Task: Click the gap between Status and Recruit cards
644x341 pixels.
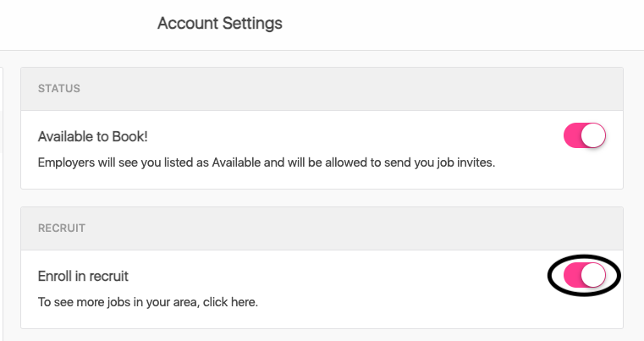Action: pyautogui.click(x=322, y=198)
